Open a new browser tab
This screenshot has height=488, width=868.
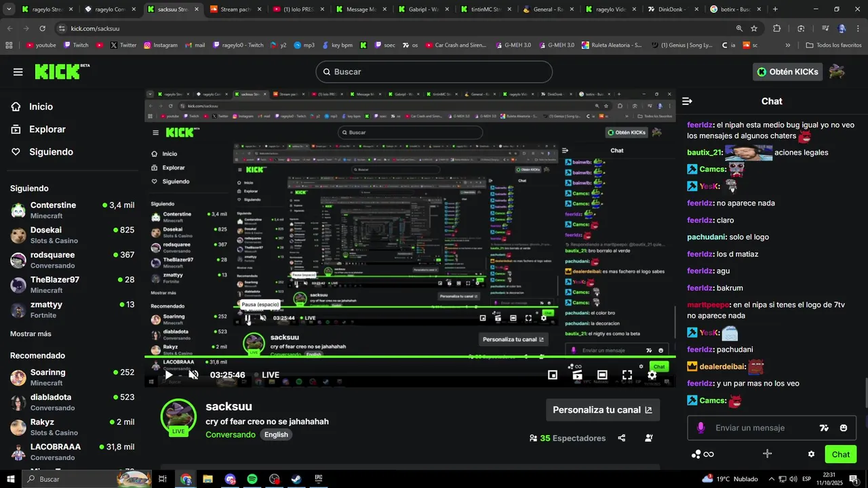(775, 9)
